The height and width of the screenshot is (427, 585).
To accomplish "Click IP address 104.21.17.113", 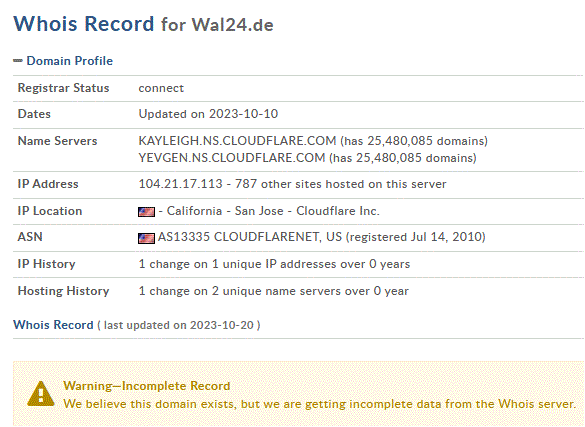I will pyautogui.click(x=180, y=184).
